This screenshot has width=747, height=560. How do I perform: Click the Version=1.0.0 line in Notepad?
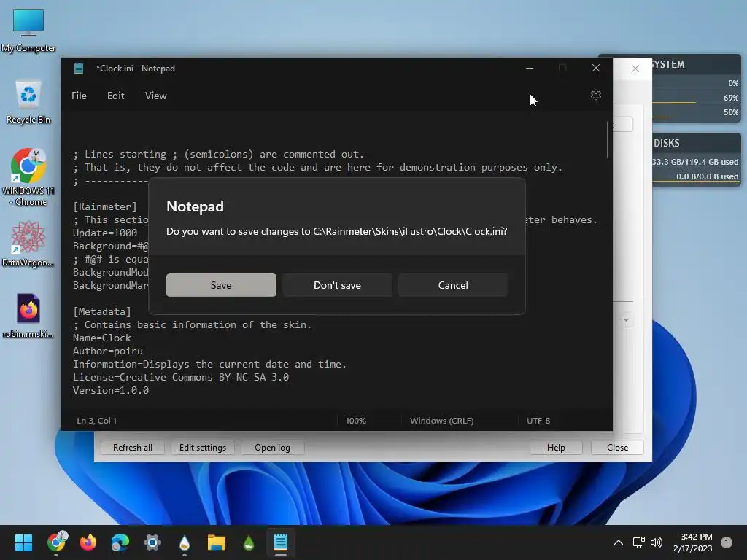point(111,391)
